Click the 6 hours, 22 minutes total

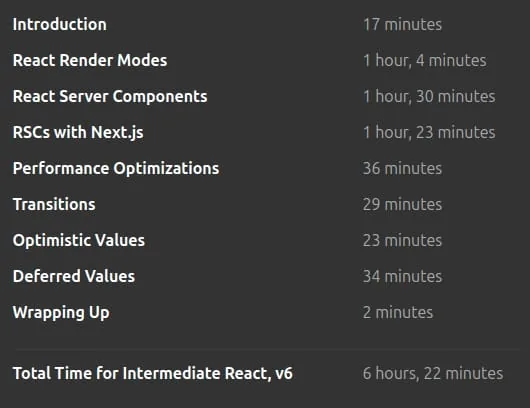(433, 374)
